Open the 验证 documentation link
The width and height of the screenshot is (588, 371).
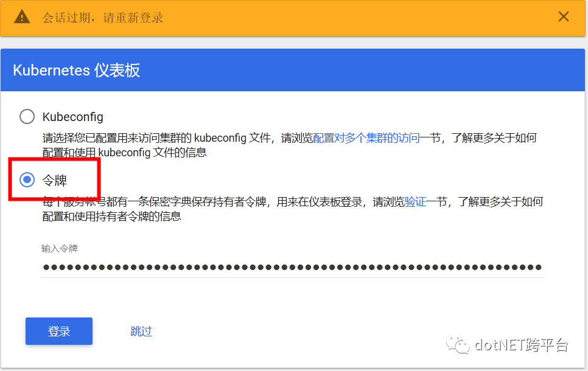pyautogui.click(x=415, y=202)
